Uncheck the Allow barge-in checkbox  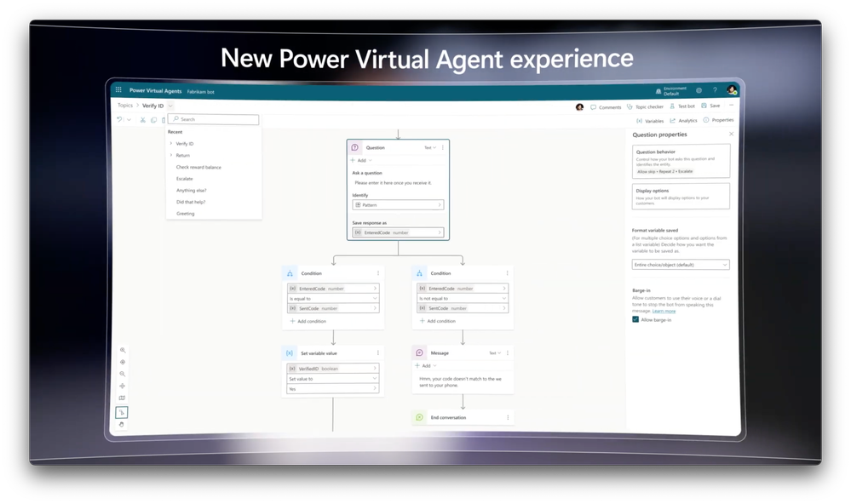pyautogui.click(x=635, y=319)
